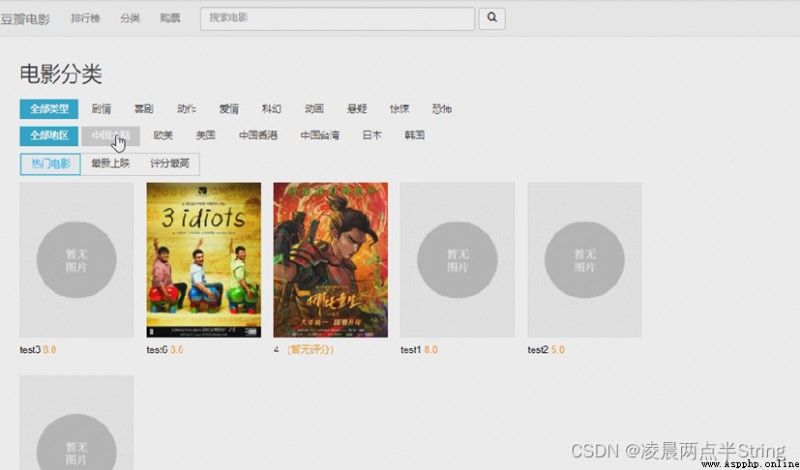Filter movies by 剧情 genre
The image size is (800, 470).
point(102,109)
